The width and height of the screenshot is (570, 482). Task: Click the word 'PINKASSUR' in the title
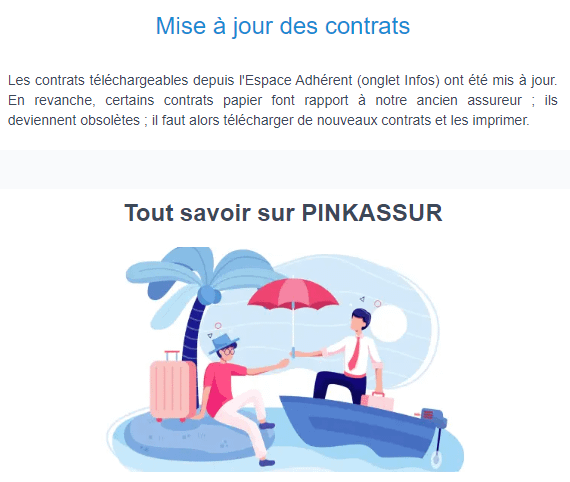(372, 213)
